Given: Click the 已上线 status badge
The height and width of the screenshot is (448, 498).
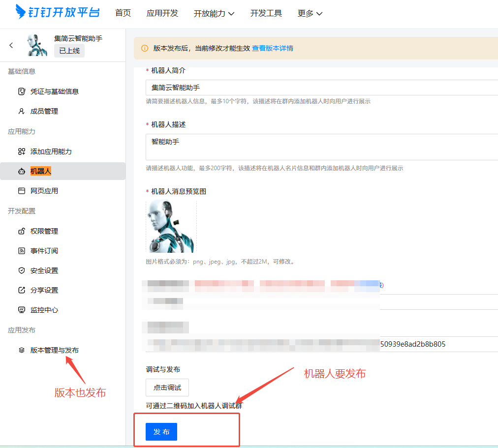Looking at the screenshot, I should coord(69,51).
